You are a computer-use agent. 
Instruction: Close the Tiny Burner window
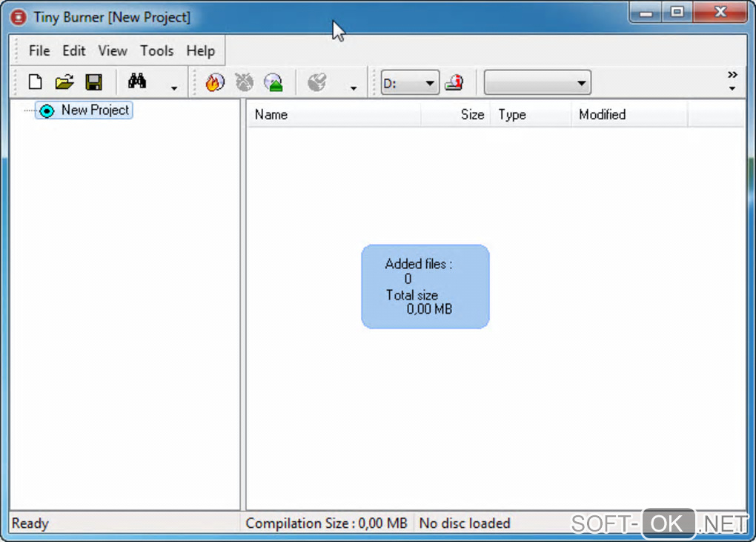point(720,12)
